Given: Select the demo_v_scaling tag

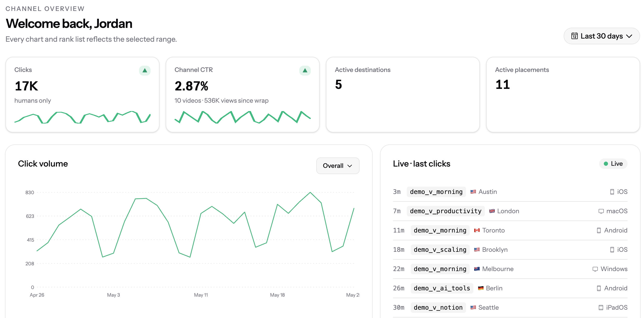Looking at the screenshot, I should click(440, 250).
